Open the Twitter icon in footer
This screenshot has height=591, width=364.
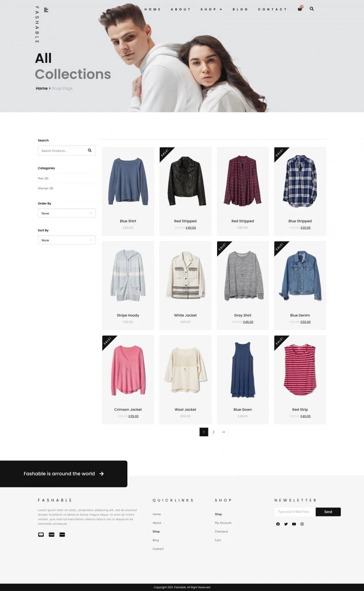tap(286, 524)
